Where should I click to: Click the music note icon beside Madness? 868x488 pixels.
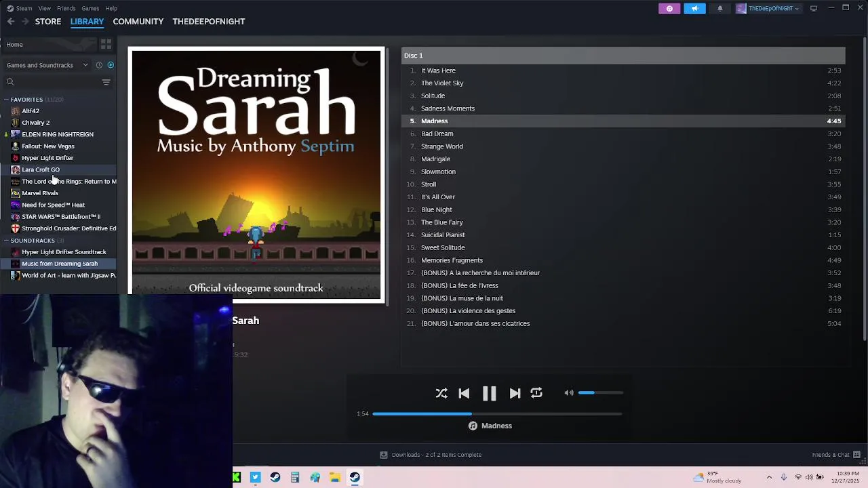coord(473,426)
